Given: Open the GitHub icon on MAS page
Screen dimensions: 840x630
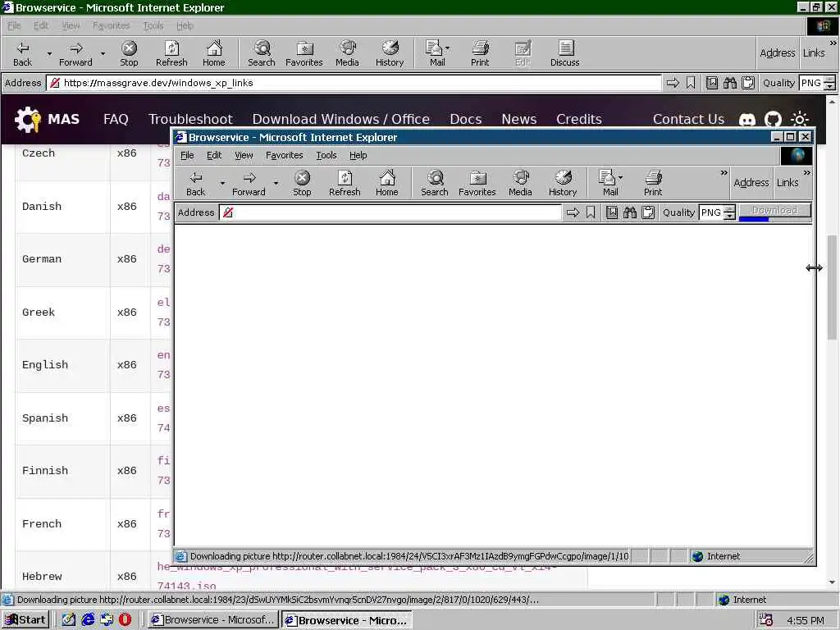Looking at the screenshot, I should (773, 120).
